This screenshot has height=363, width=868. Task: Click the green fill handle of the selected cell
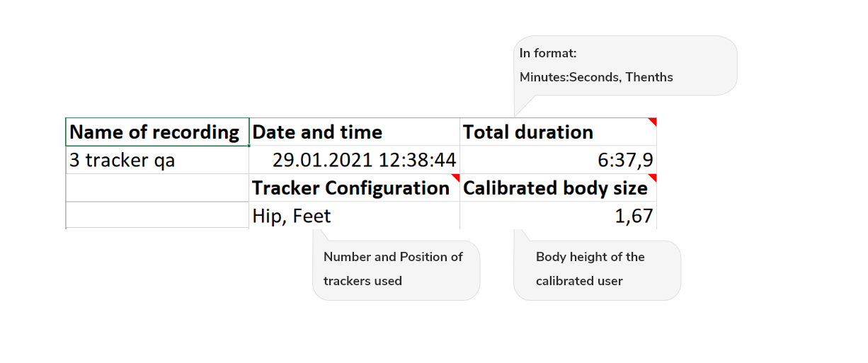[x=249, y=146]
